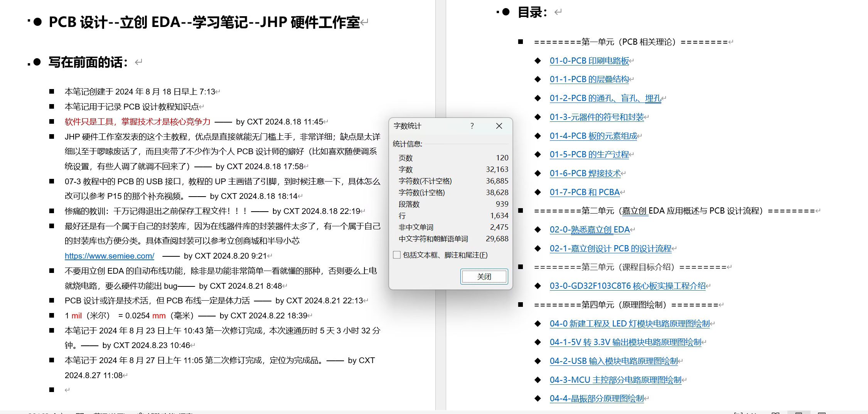Screen dimensions: 868x414
Task: Click the 行 value 1,634
Action: [499, 215]
